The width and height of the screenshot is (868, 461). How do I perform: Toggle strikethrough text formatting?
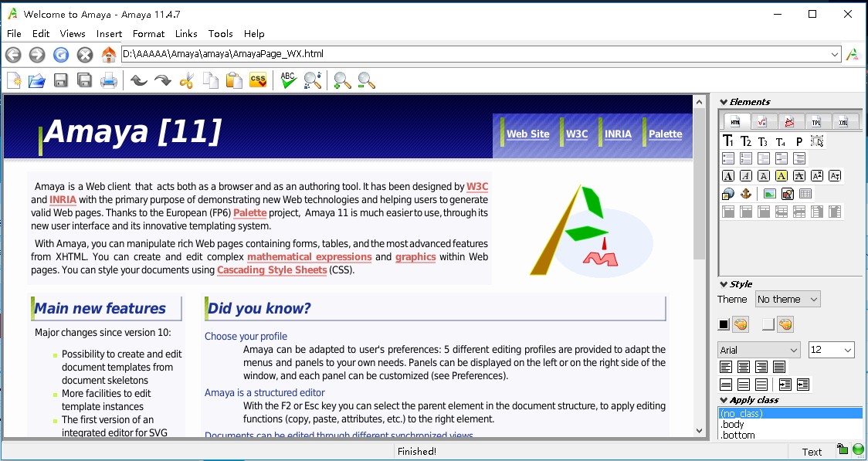tap(798, 176)
